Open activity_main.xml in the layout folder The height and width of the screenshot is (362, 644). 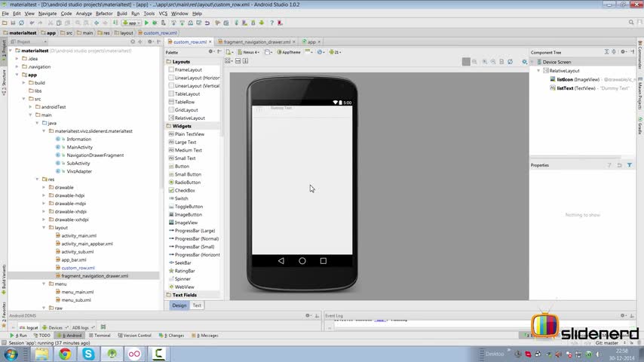click(x=78, y=235)
